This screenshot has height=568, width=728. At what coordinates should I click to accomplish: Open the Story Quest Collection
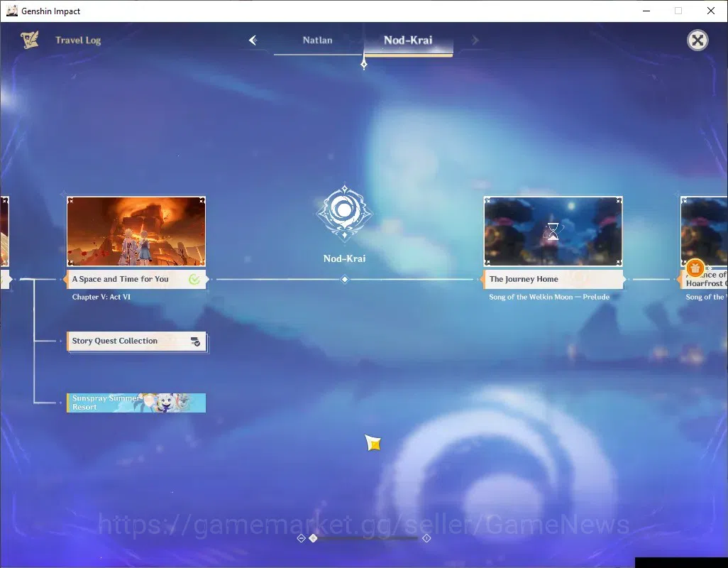[x=136, y=342]
